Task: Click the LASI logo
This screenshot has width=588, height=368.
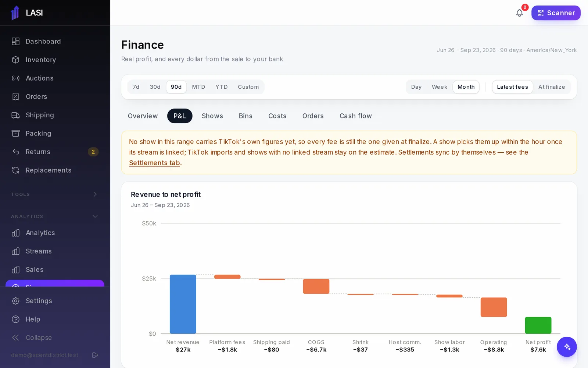Action: [26, 13]
